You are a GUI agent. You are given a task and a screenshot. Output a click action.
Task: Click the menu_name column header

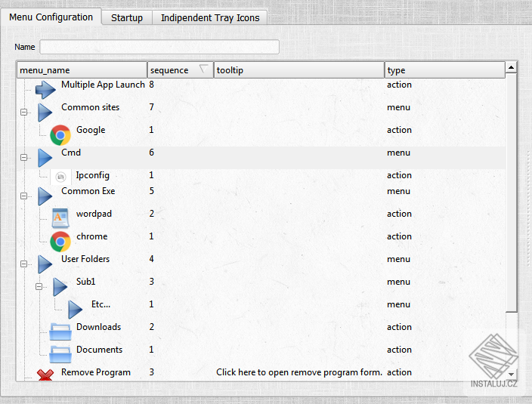(82, 69)
